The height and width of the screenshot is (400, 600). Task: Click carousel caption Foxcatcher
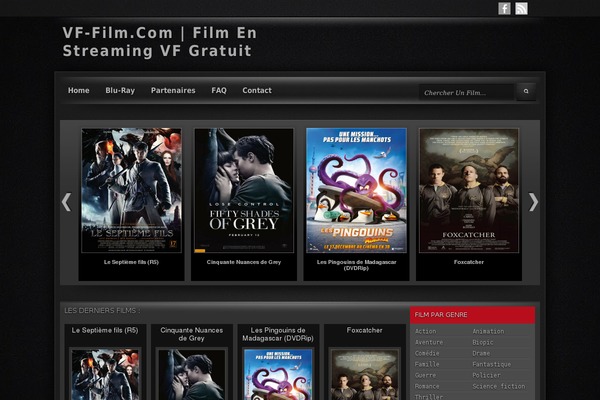click(469, 262)
